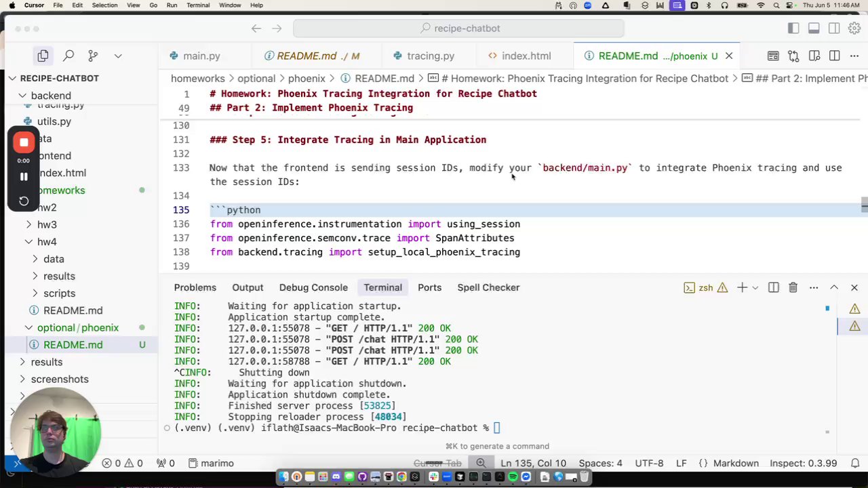Image resolution: width=868 pixels, height=488 pixels.
Task: Expand the results folder under hw4
Action: pos(59,276)
